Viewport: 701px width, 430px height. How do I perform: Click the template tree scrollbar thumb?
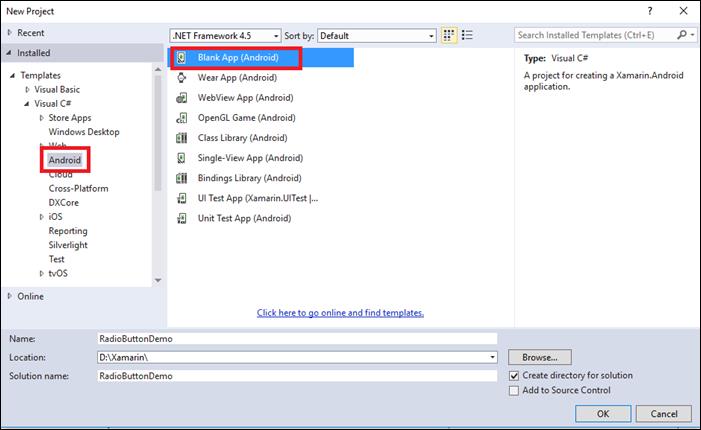tap(158, 133)
